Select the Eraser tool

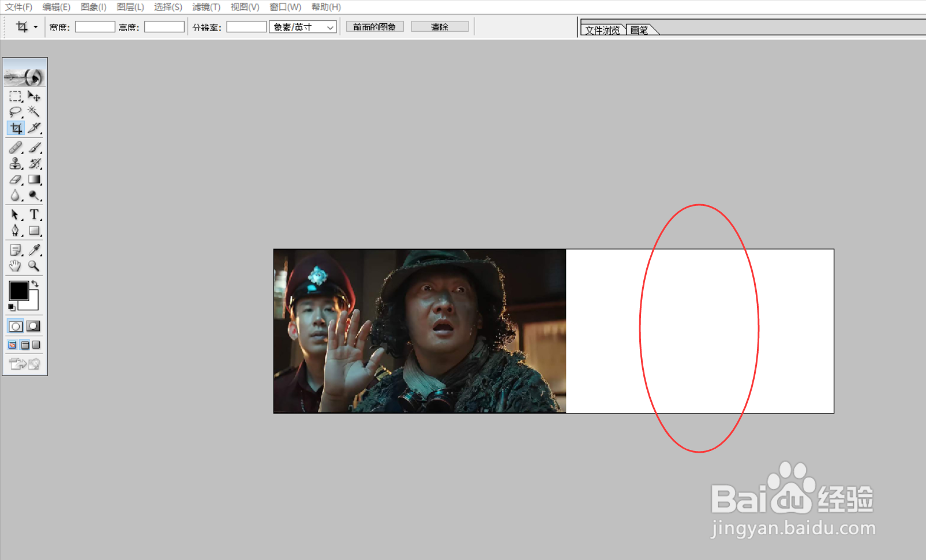coord(16,180)
